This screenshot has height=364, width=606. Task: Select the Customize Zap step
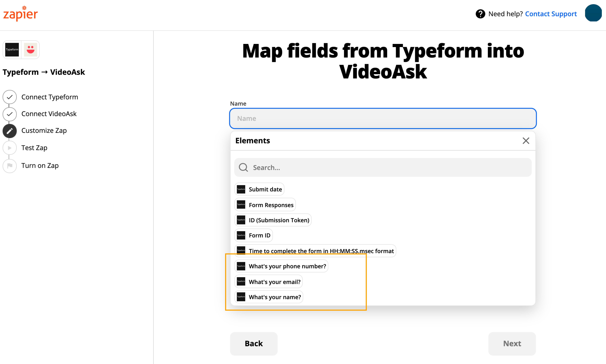44,131
